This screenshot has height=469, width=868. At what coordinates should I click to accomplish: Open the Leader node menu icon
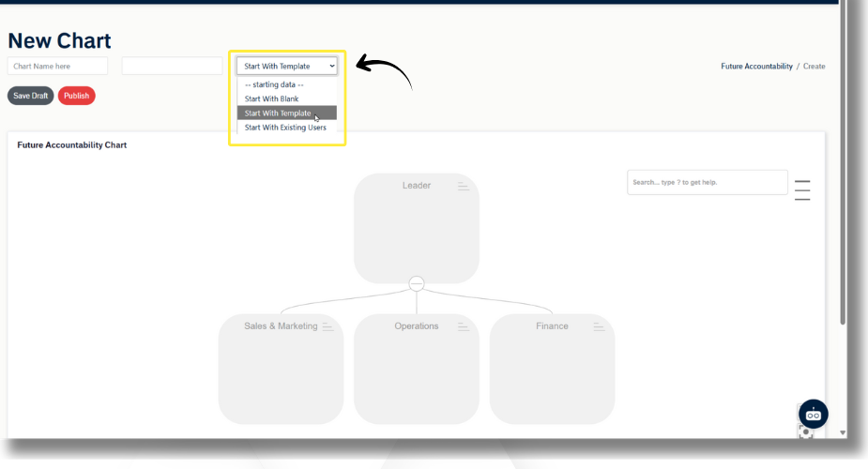point(463,186)
